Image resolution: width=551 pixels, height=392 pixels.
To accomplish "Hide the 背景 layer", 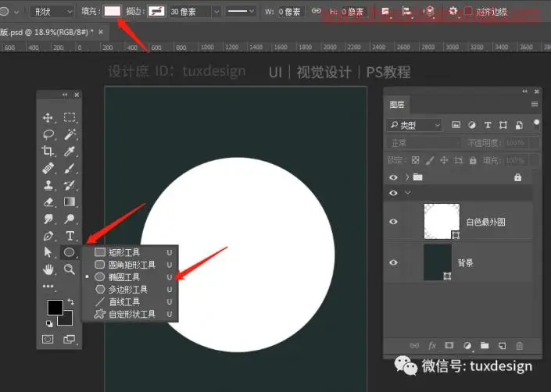I will 393,262.
